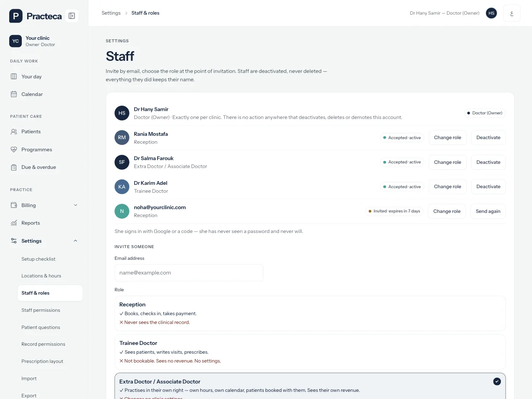532x399 pixels.
Task: Click the Programmes heart icon
Action: pos(14,150)
